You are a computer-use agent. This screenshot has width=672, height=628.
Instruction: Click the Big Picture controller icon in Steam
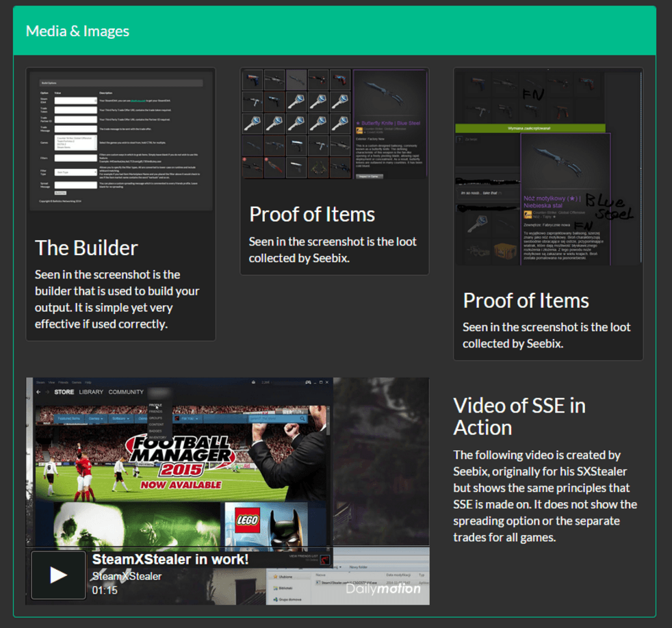point(307,382)
